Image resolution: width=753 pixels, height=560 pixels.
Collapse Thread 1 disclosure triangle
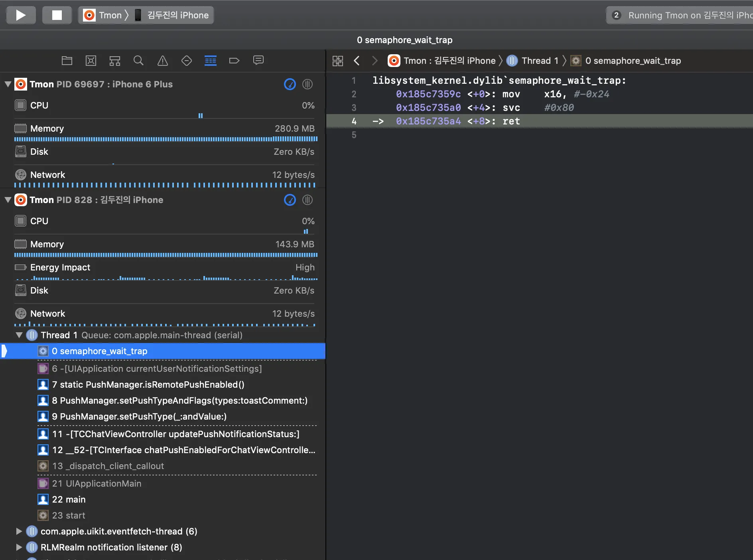[19, 335]
